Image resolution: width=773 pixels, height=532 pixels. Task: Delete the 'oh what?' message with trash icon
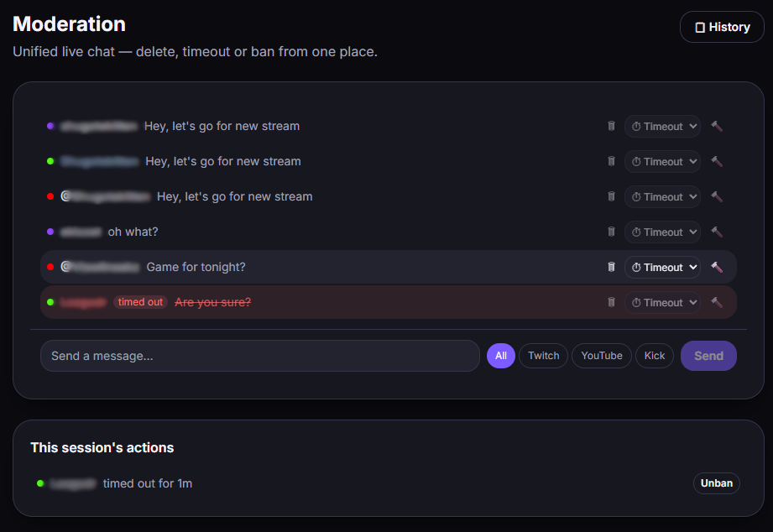pyautogui.click(x=611, y=232)
